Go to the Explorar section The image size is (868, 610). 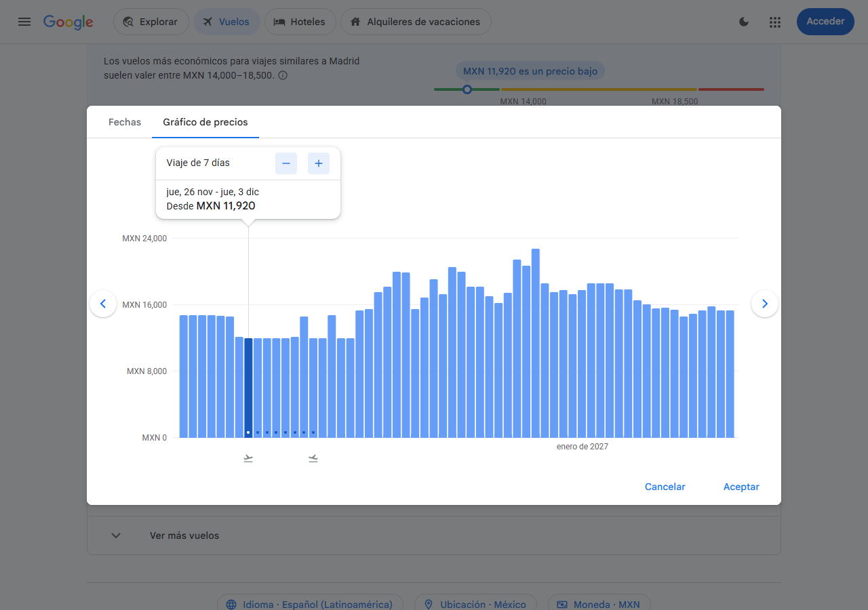[151, 22]
